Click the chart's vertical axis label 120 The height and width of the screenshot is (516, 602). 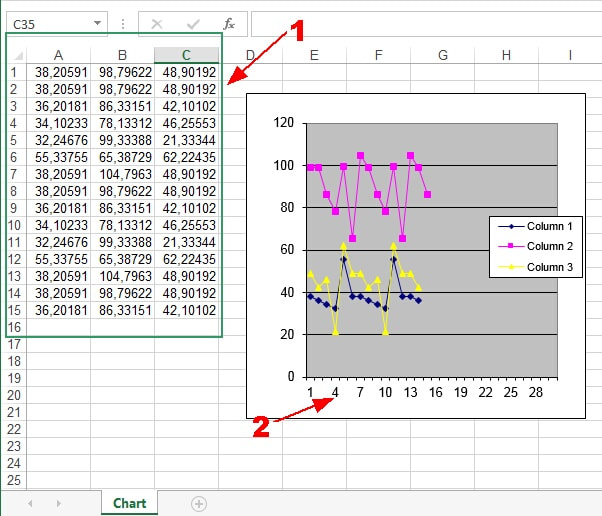284,123
